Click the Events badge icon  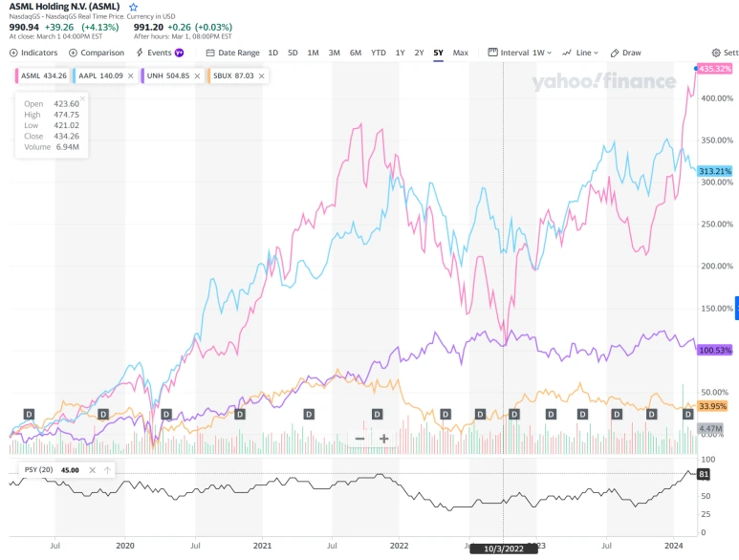[179, 53]
